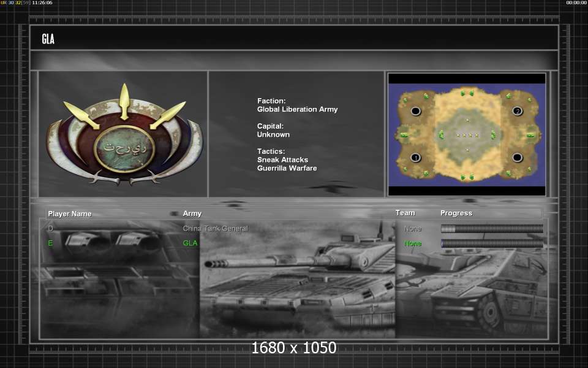Select start position 1 on the minimap
588x368 pixels.
click(415, 158)
